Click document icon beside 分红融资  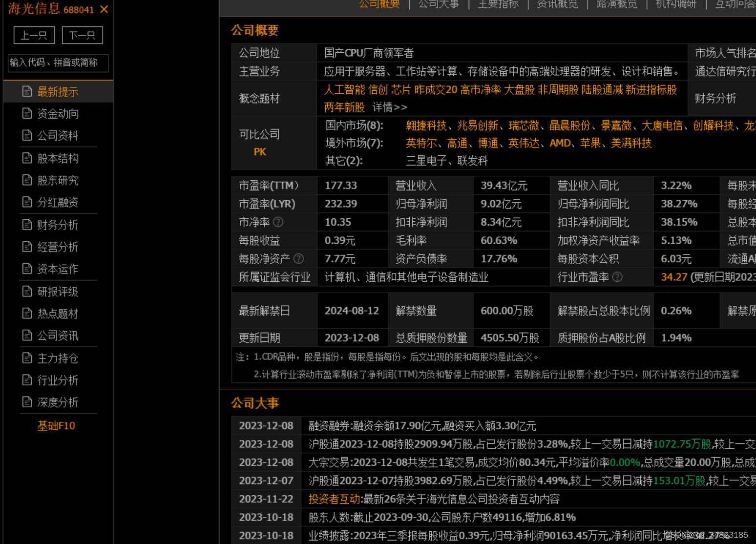27,202
